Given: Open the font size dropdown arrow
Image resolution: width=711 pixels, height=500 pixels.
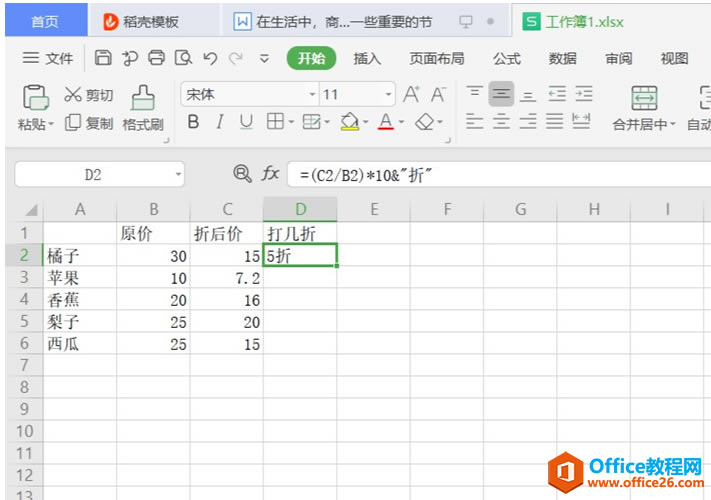Looking at the screenshot, I should point(388,94).
